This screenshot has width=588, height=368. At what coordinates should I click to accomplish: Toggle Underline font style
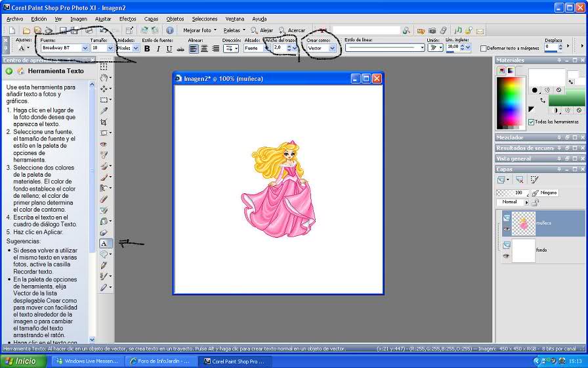169,49
